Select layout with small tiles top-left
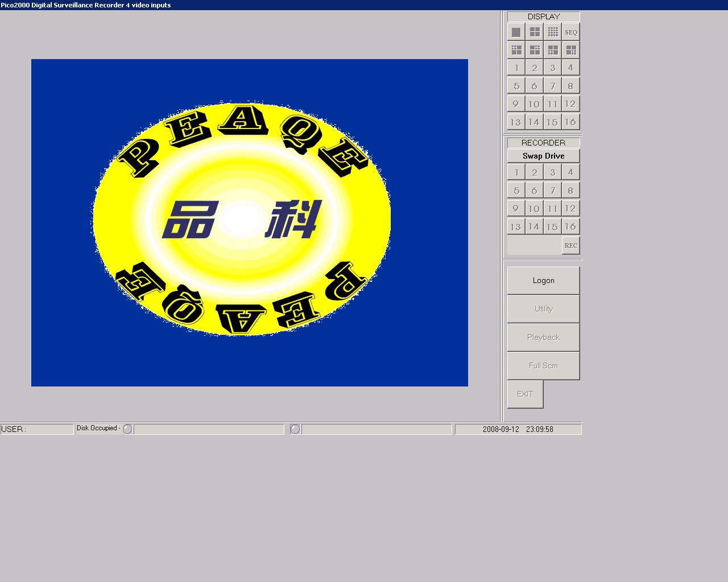This screenshot has height=582, width=728. [516, 50]
